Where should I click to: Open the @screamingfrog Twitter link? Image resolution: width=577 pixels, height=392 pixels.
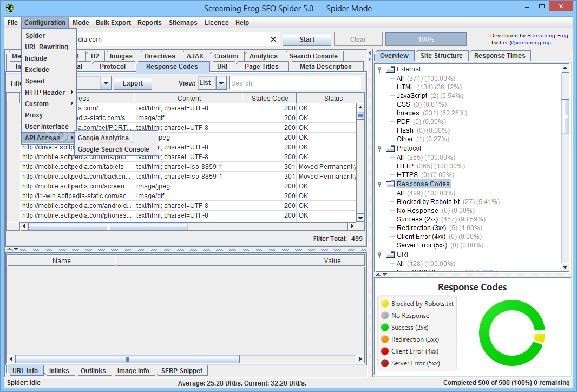point(530,43)
